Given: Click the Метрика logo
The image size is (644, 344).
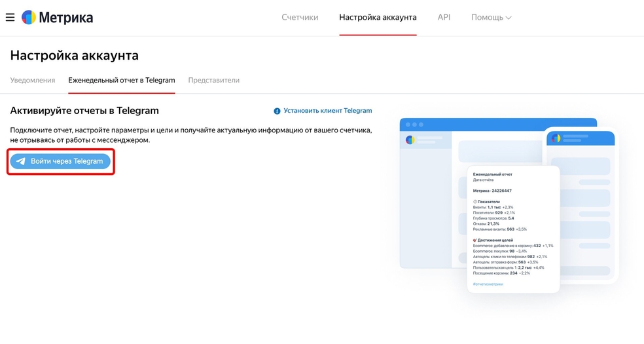Looking at the screenshot, I should click(57, 17).
